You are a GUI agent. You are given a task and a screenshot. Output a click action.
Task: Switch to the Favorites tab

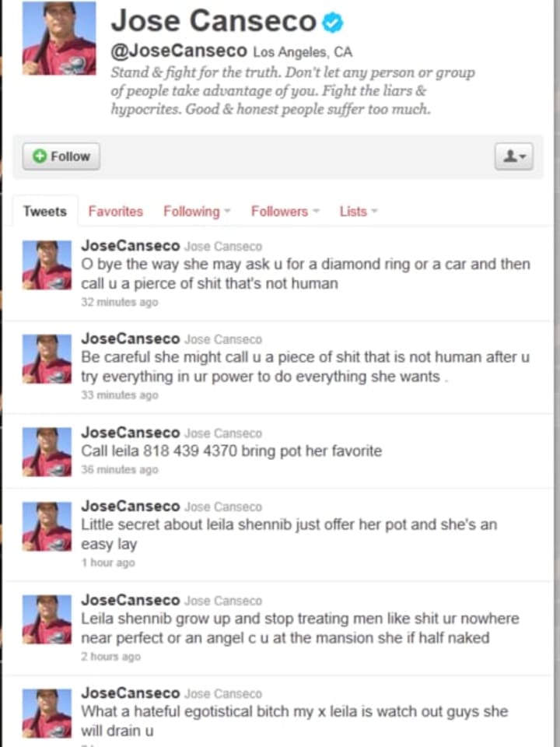tap(115, 211)
